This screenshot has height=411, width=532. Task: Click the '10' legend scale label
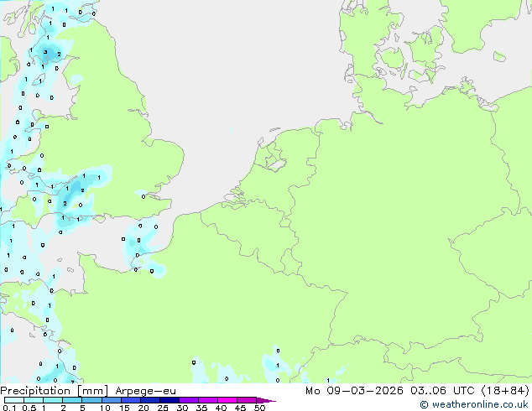[105, 408]
